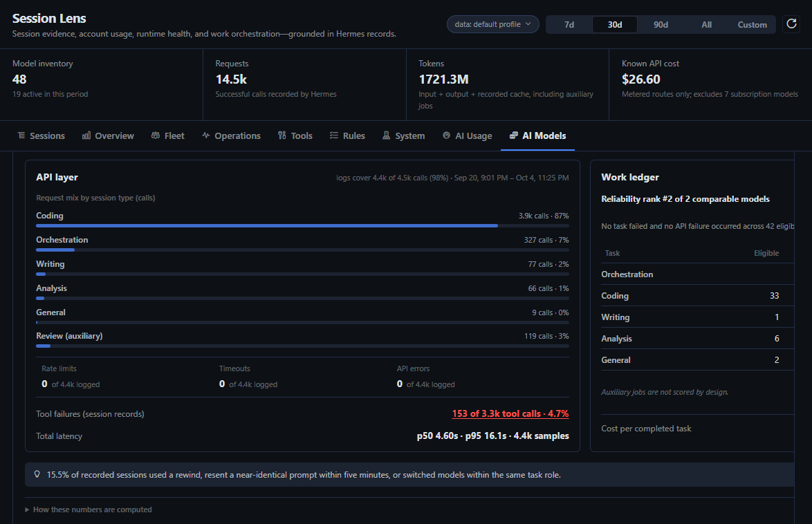Click the Coding row in Work ledger

[698, 296]
